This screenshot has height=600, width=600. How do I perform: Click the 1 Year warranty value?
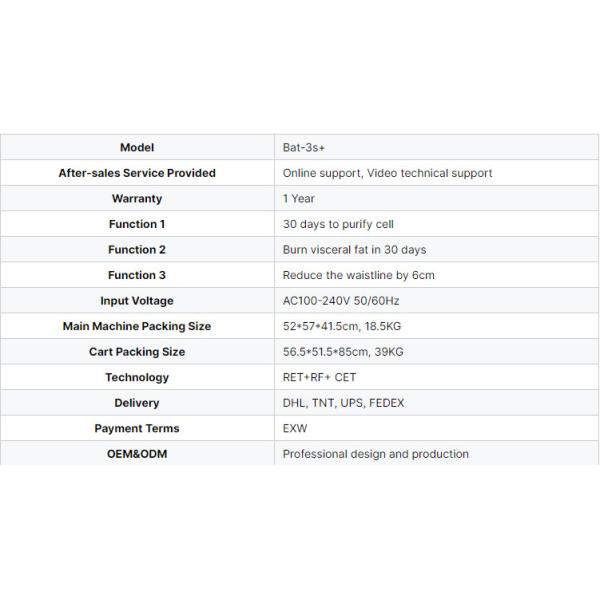pos(299,198)
